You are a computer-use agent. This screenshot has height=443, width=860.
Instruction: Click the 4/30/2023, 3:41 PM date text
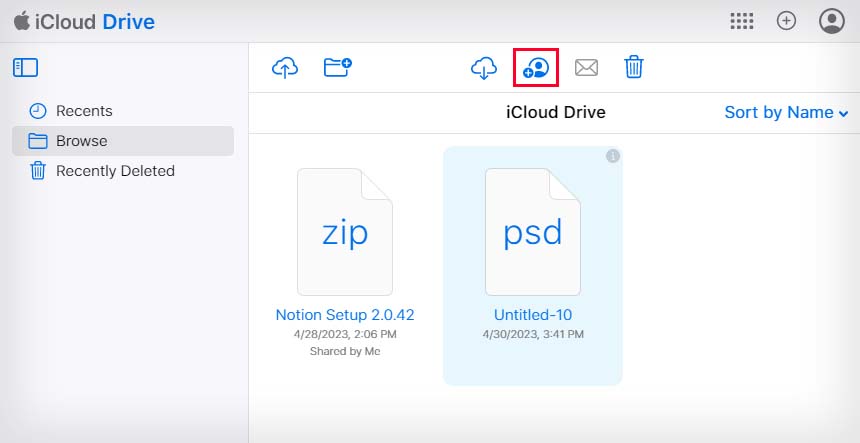tap(533, 334)
